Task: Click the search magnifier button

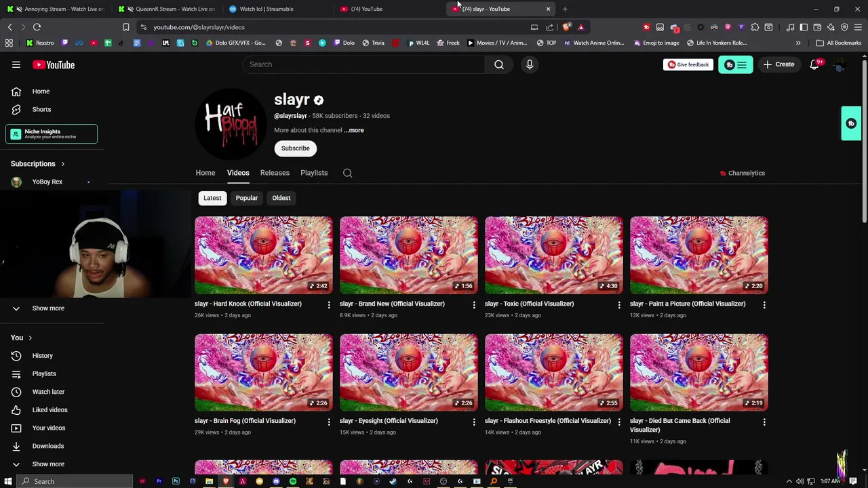Action: point(499,64)
